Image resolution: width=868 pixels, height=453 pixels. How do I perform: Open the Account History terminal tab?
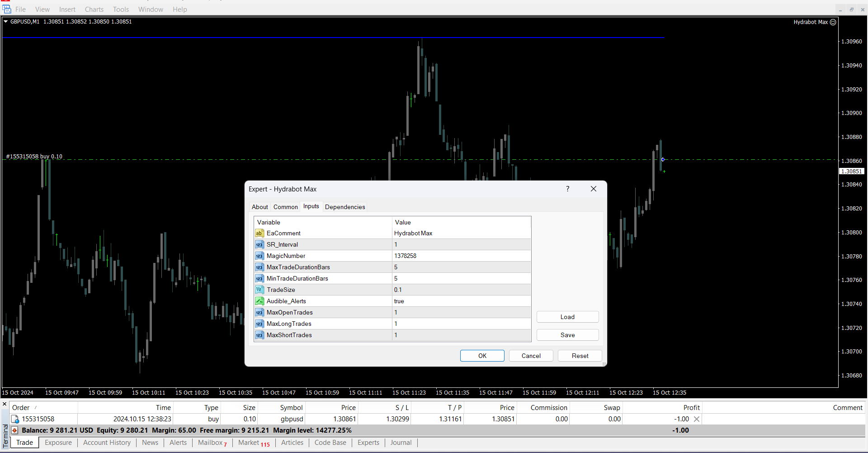[107, 443]
